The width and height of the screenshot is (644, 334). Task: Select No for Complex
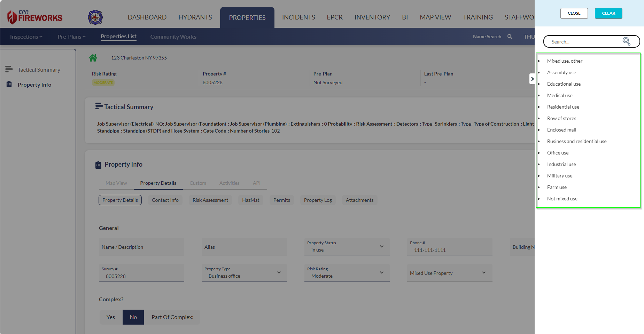pos(133,317)
